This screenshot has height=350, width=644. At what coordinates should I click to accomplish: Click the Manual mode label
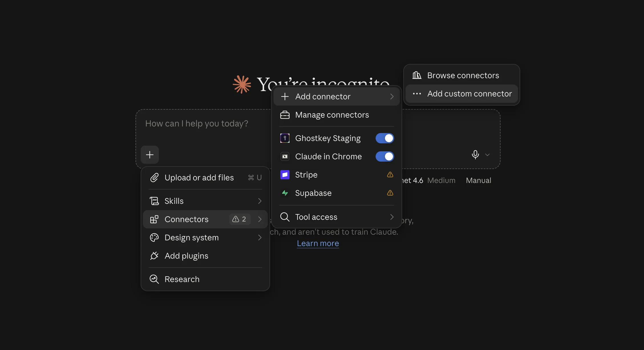[x=478, y=180]
